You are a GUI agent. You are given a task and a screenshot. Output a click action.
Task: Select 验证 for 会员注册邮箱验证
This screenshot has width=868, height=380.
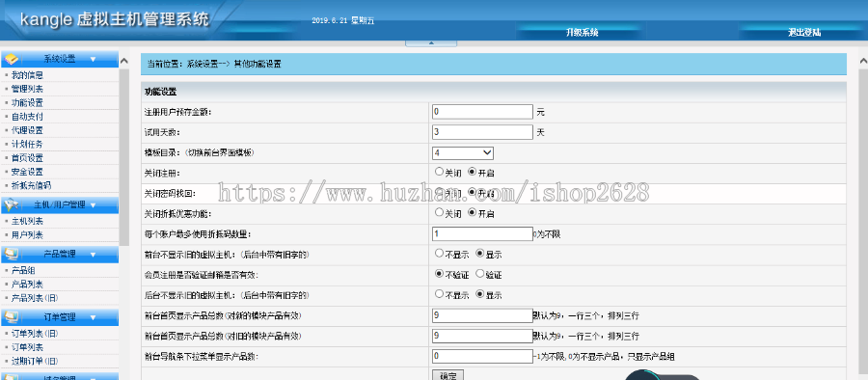pos(479,274)
